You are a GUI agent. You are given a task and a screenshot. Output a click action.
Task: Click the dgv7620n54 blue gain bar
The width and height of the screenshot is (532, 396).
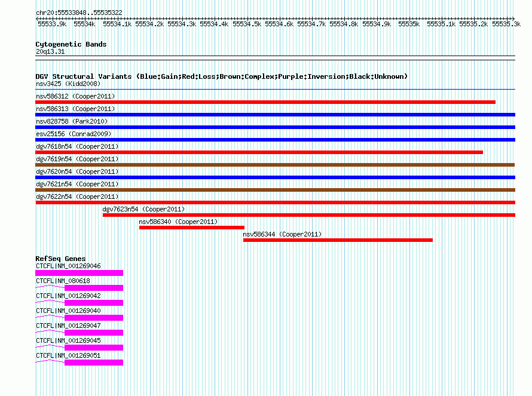tap(275, 177)
